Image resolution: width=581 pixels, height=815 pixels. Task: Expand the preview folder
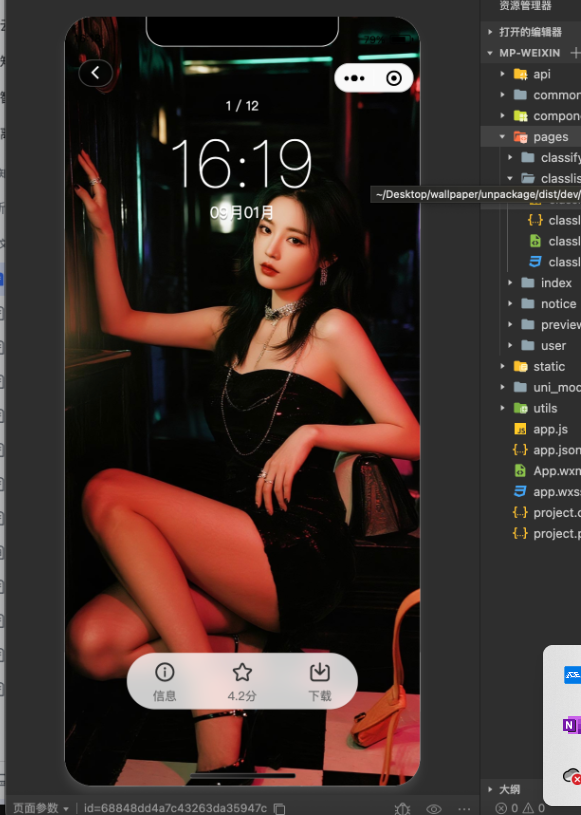[x=531, y=324]
